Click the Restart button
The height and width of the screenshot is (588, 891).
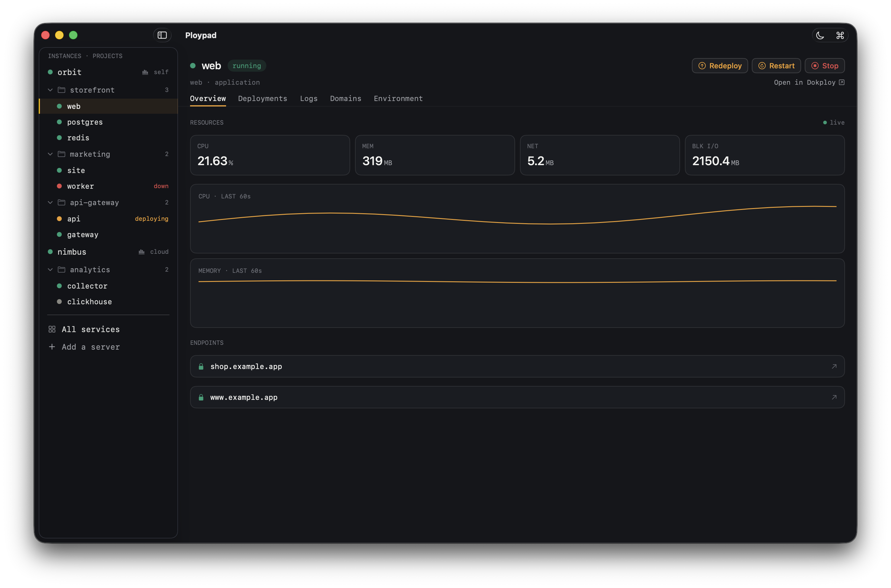[x=776, y=66]
